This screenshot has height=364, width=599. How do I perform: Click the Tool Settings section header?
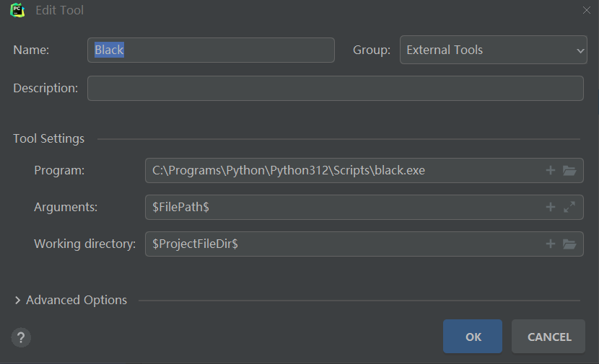pyautogui.click(x=48, y=138)
